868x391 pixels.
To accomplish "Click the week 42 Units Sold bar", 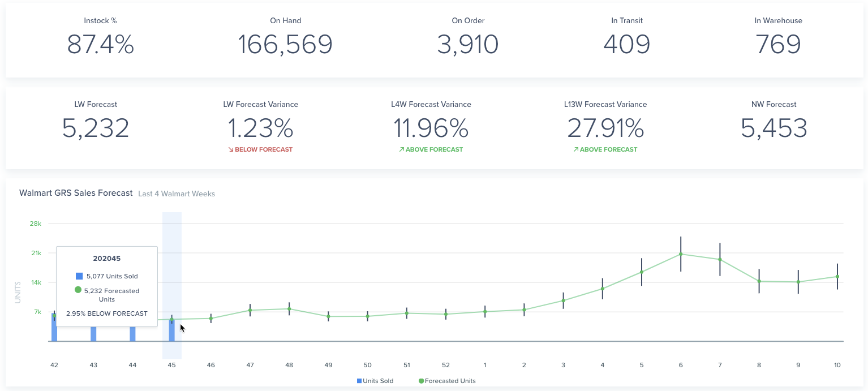I will coord(54,328).
